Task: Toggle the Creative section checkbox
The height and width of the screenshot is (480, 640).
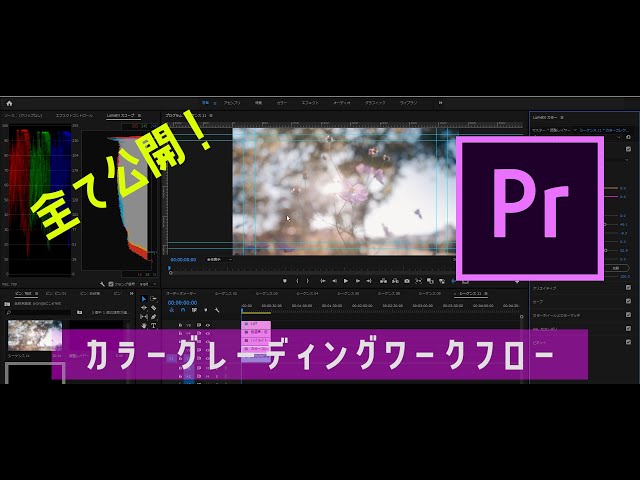Action: [x=628, y=288]
